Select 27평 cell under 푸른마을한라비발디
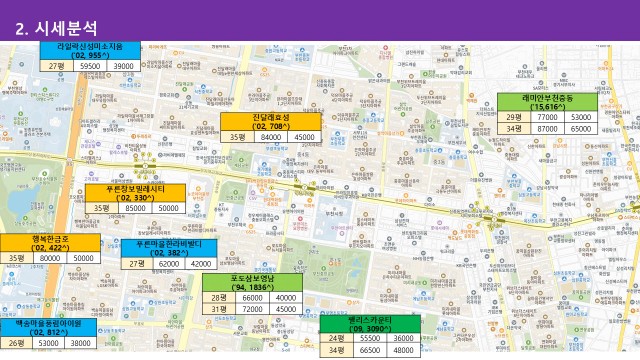The height and width of the screenshot is (360, 640). point(137,264)
